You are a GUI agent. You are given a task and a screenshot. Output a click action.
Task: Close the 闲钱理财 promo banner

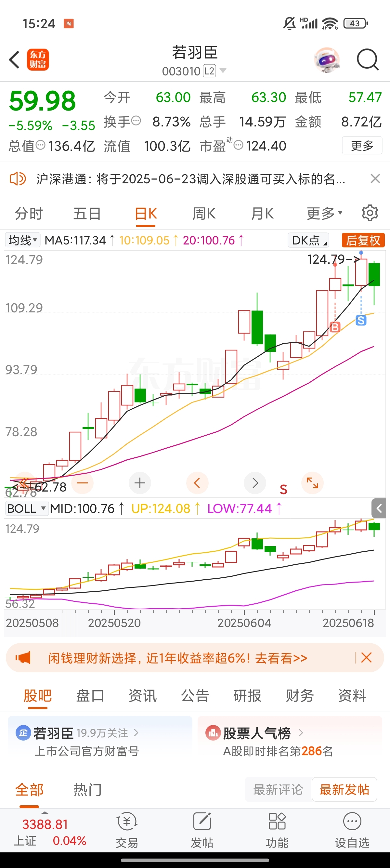pyautogui.click(x=366, y=657)
